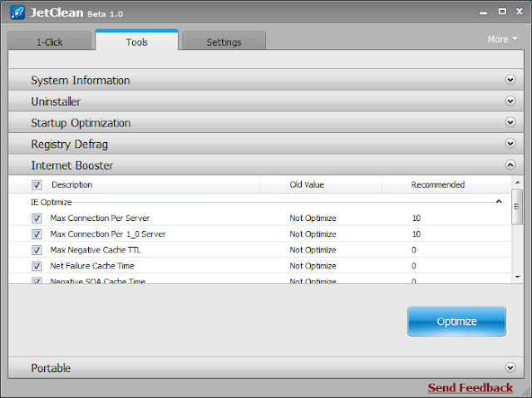Click the Internet Booster section title
The image size is (532, 398).
click(x=72, y=165)
